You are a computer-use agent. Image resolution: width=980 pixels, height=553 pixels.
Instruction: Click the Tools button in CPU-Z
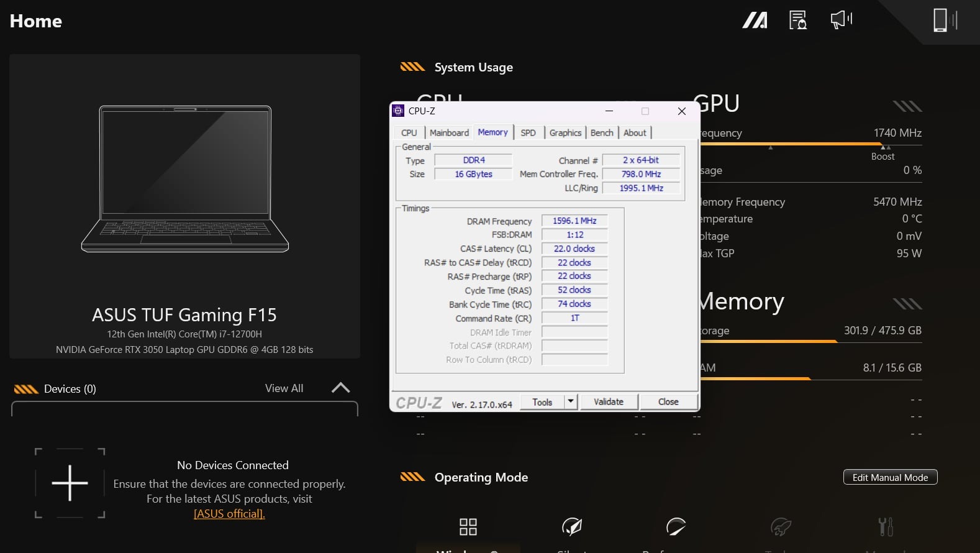point(542,402)
